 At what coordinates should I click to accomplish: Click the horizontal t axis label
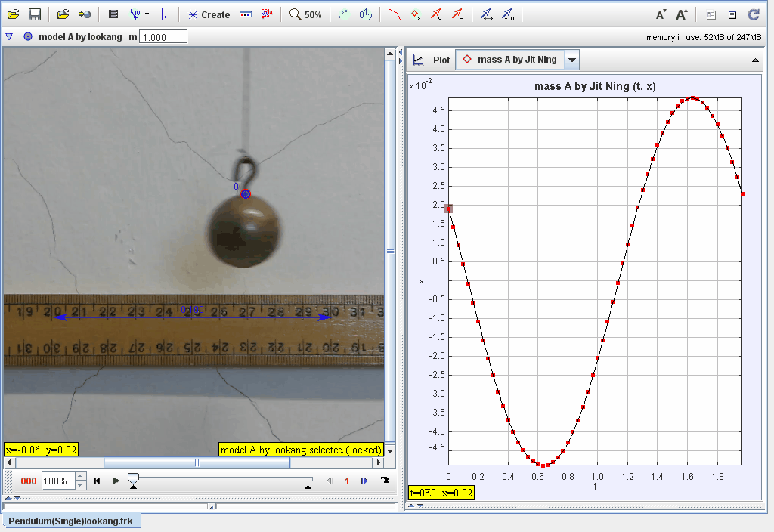pyautogui.click(x=596, y=487)
